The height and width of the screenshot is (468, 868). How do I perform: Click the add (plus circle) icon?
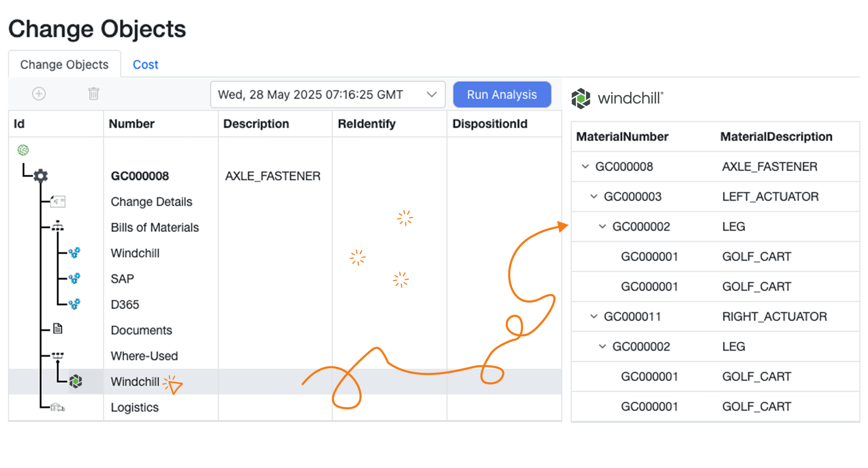[x=39, y=94]
